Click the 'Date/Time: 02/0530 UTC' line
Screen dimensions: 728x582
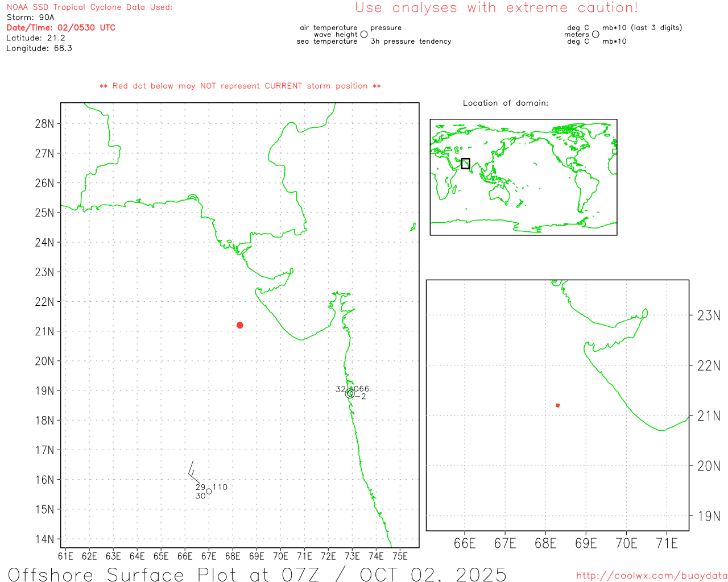[x=61, y=28]
